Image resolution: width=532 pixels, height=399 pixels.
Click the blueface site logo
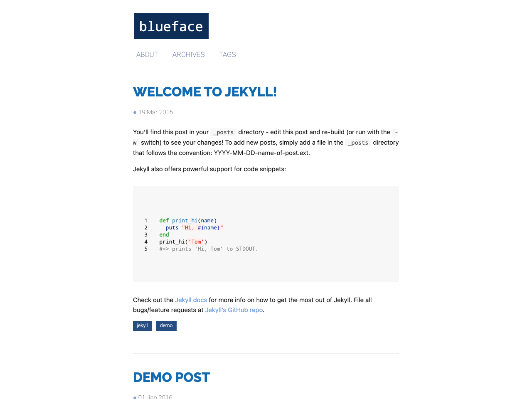[x=171, y=26]
